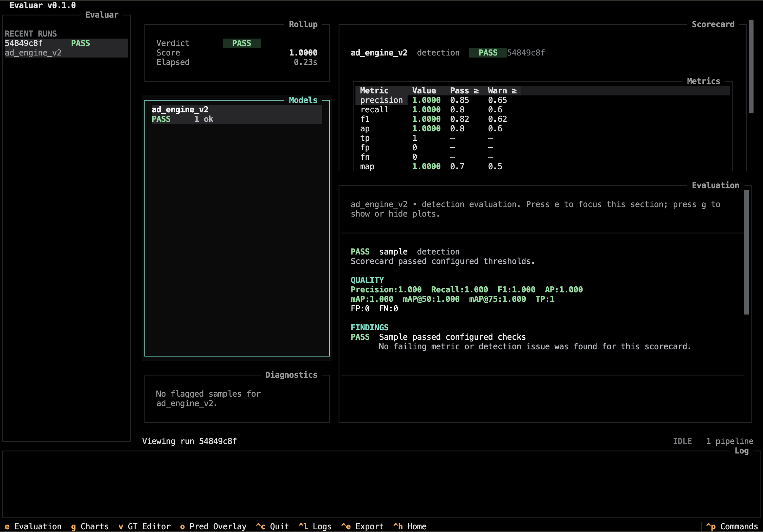Click the Score value 1.0000

tap(303, 53)
